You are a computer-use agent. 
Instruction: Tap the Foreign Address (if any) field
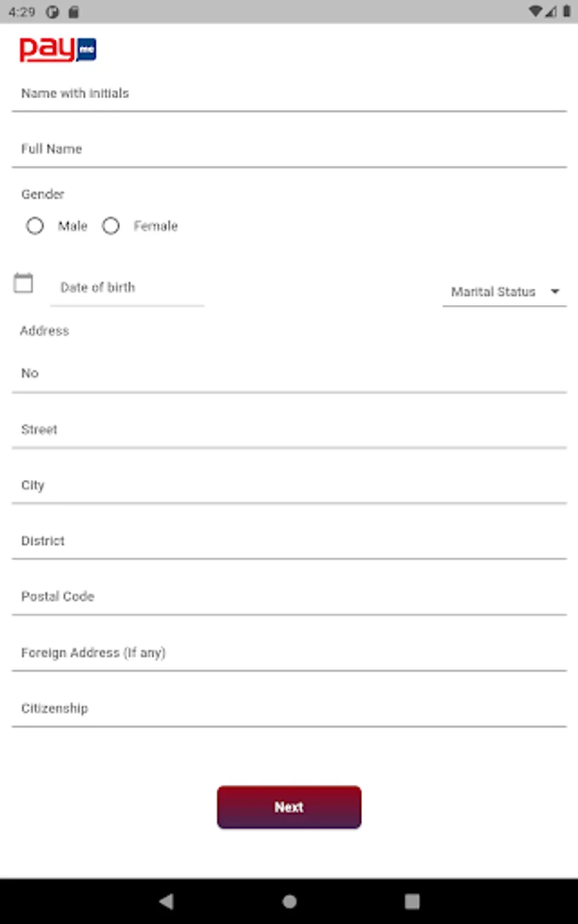click(289, 653)
